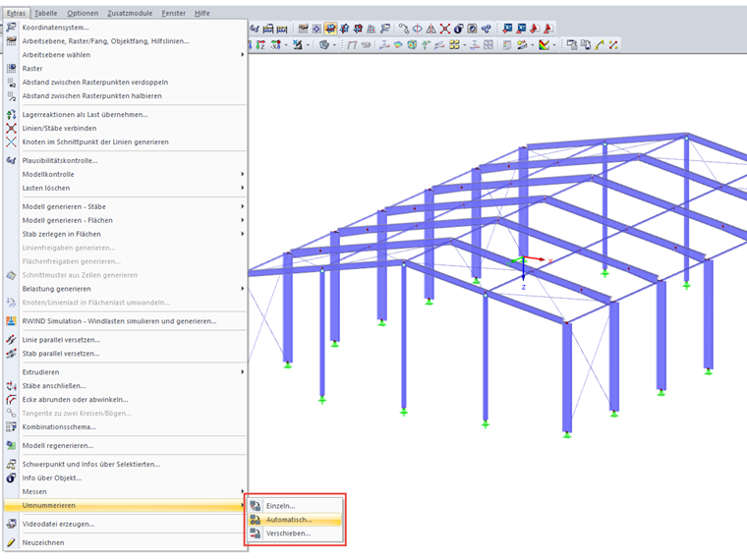Choose Einzeln... in the Umnummerieren submenu
747x560 pixels.
click(296, 506)
